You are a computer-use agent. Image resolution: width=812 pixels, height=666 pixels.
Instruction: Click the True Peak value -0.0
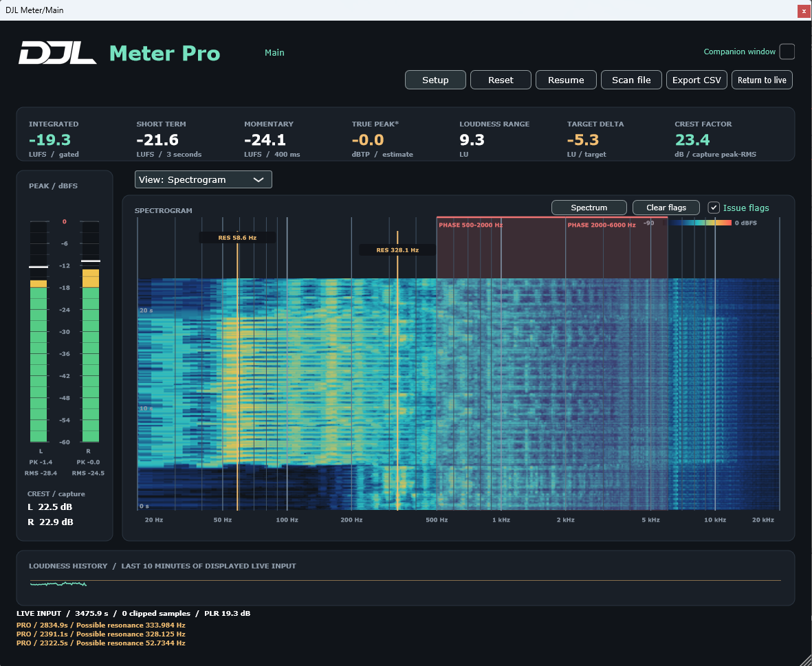(368, 140)
